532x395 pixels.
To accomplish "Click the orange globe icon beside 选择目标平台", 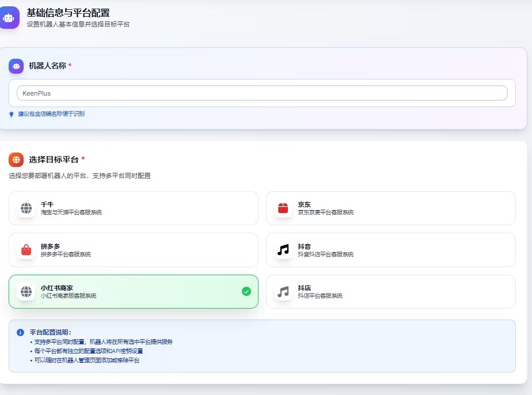I will tap(16, 159).
